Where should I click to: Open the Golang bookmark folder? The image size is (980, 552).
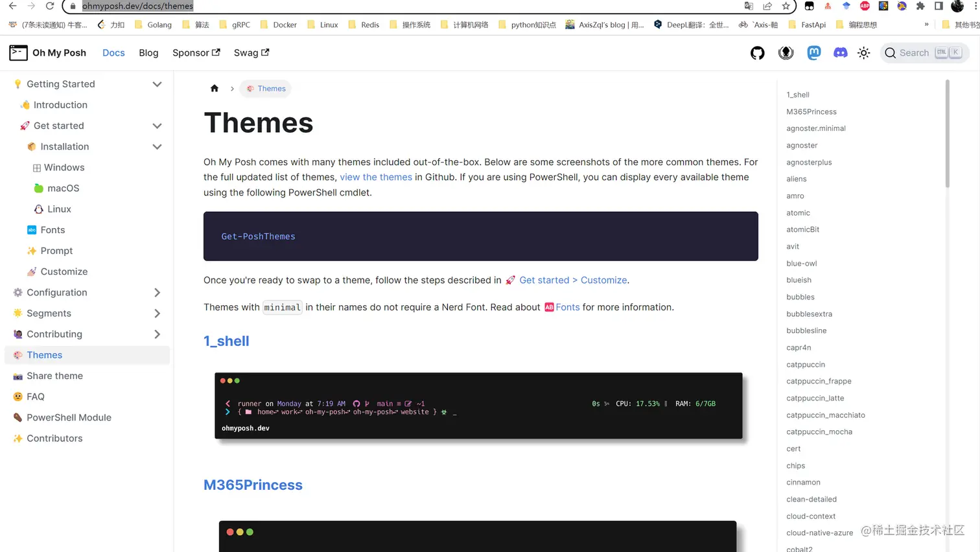[x=153, y=25]
